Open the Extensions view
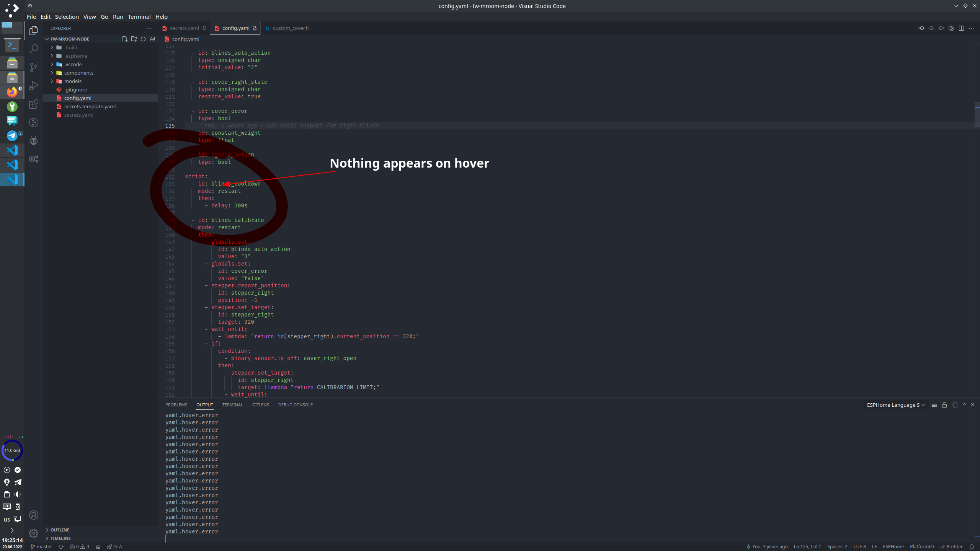This screenshot has width=980, height=551. coord(34,104)
